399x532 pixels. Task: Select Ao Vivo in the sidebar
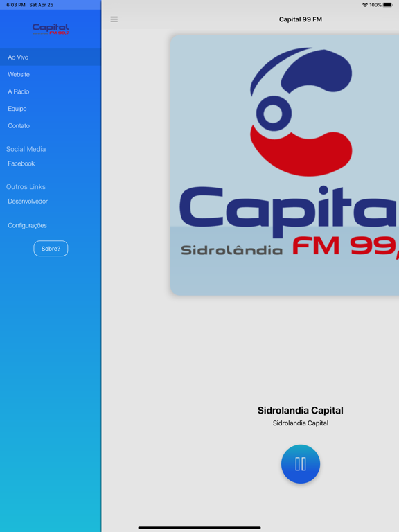click(51, 57)
